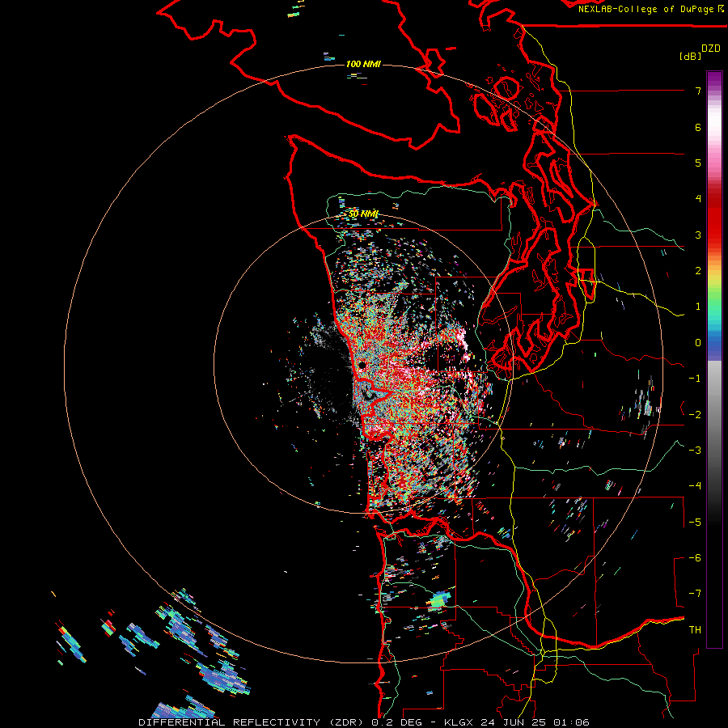Click the [dB] unit label

click(690, 56)
